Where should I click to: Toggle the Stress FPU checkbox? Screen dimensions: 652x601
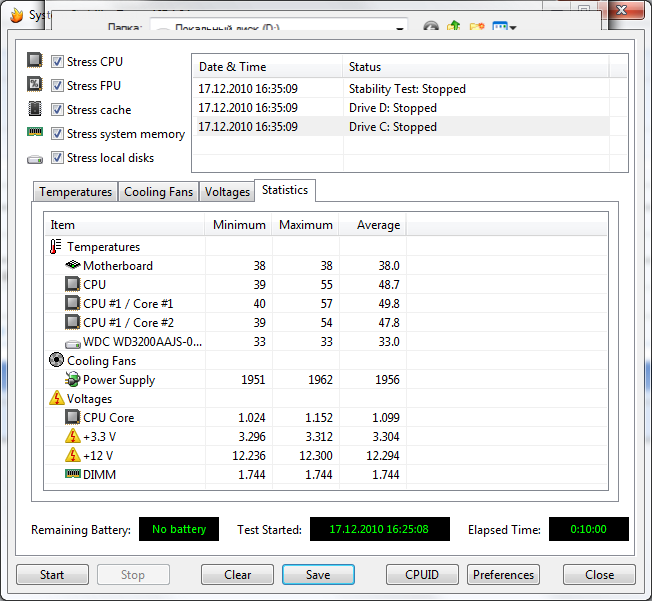(57, 86)
